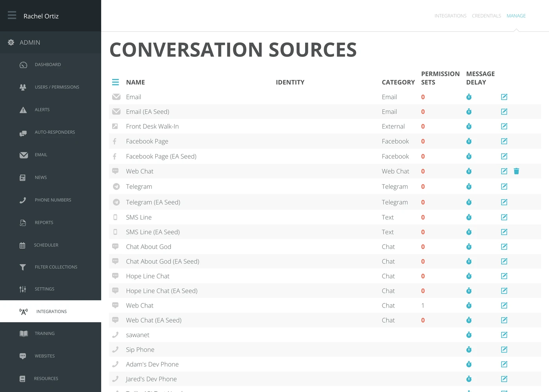This screenshot has width=549, height=392.
Task: Click the Facebook Page (EA Seed) name
Action: [x=161, y=156]
